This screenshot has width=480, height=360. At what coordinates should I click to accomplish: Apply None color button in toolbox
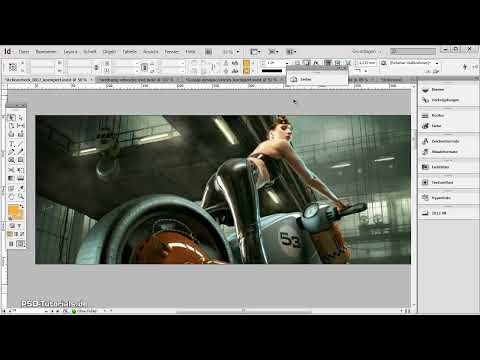[x=22, y=234]
